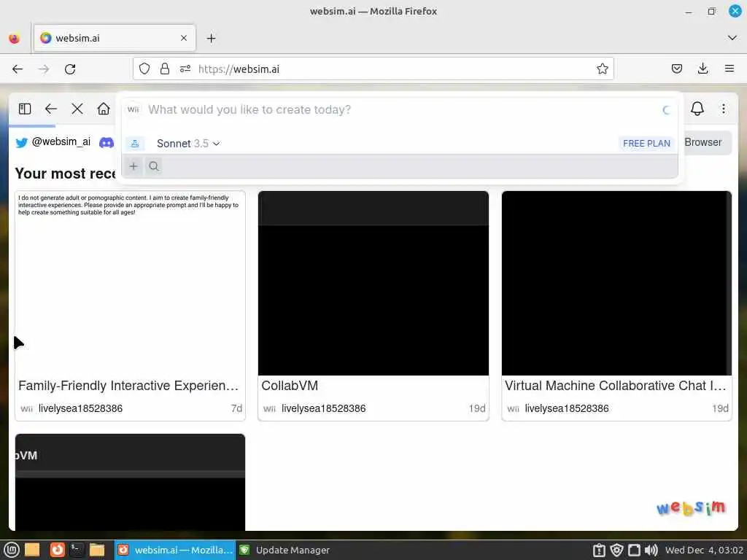Image resolution: width=747 pixels, height=560 pixels.
Task: Close the websim.ai tab
Action: tap(183, 38)
